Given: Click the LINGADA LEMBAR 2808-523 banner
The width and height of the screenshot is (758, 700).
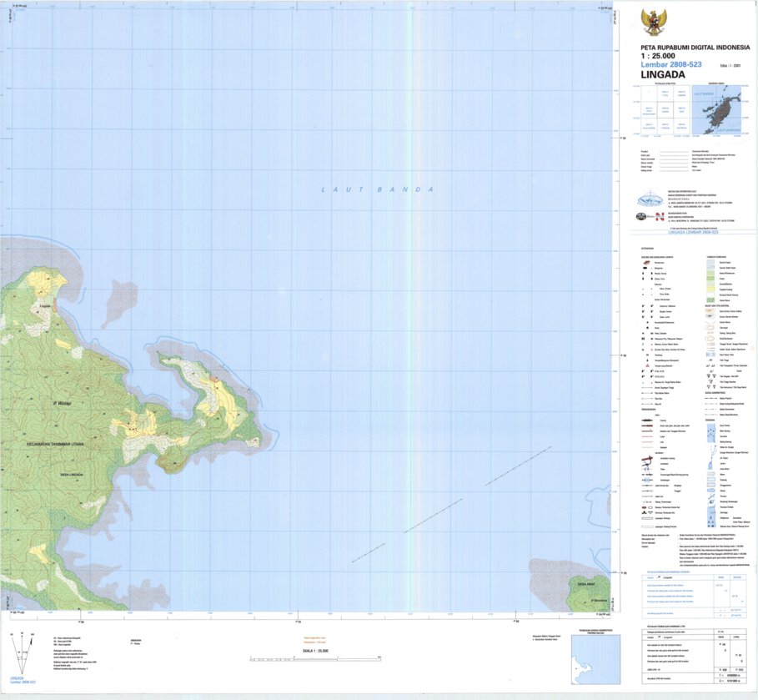Looking at the screenshot, I should click(x=694, y=233).
